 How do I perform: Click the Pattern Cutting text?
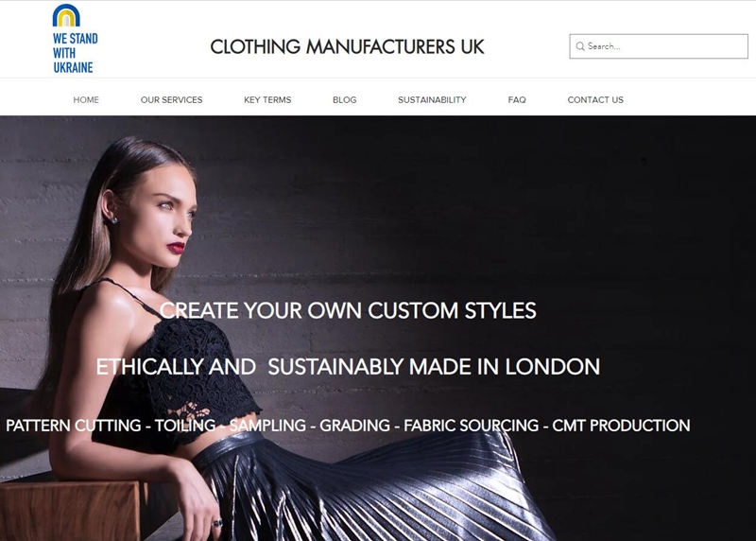(74, 426)
